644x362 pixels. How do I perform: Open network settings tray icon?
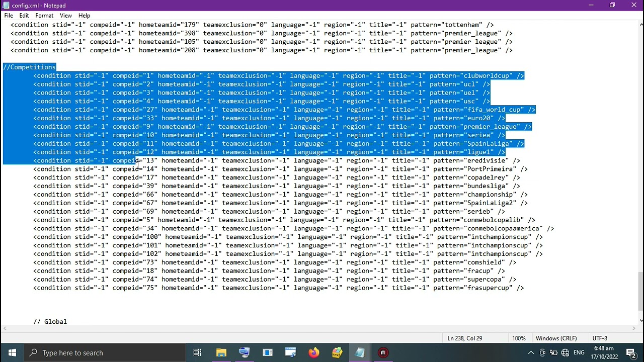[565, 352]
